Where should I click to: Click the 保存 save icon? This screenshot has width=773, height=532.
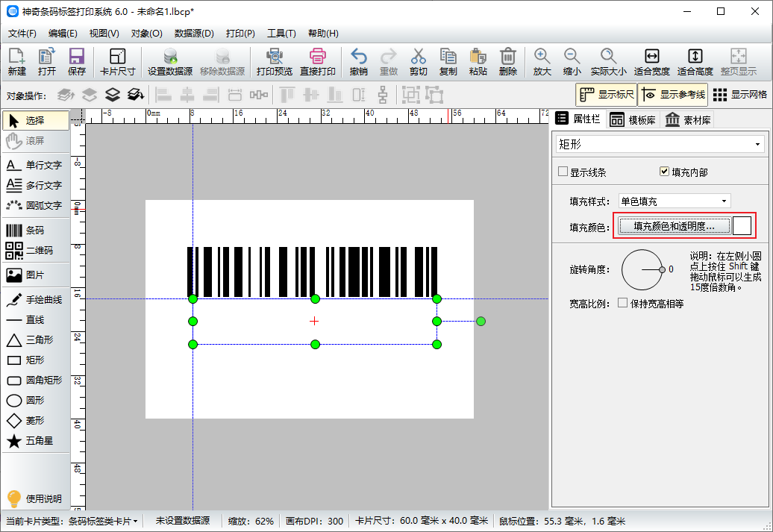click(x=76, y=62)
